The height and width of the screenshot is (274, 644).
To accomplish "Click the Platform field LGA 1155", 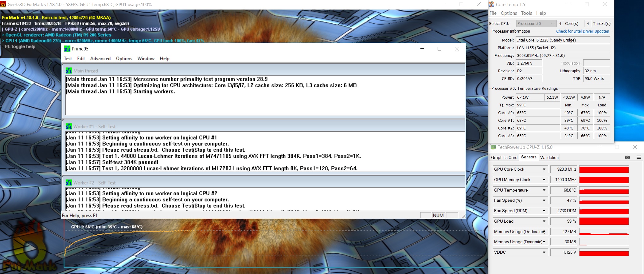I will 563,48.
